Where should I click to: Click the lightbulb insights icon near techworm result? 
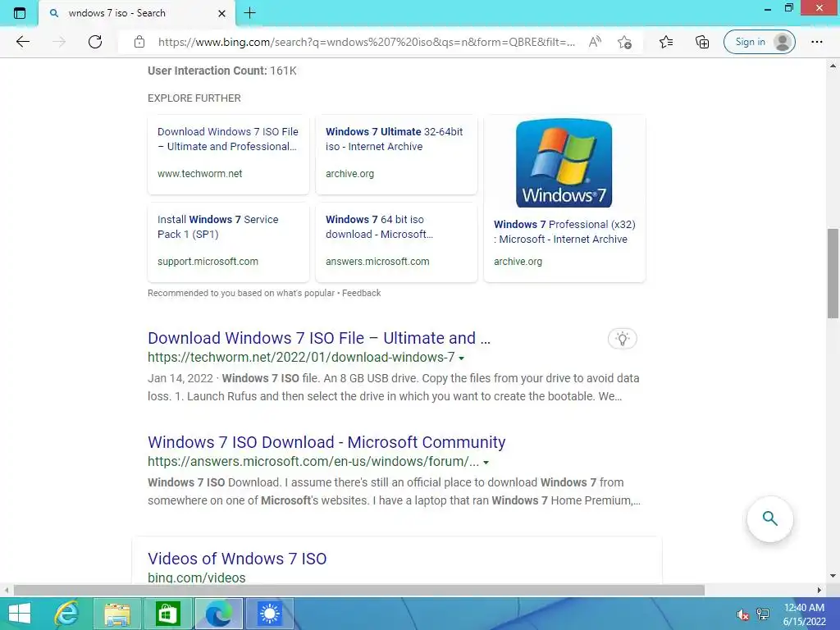[x=622, y=339]
